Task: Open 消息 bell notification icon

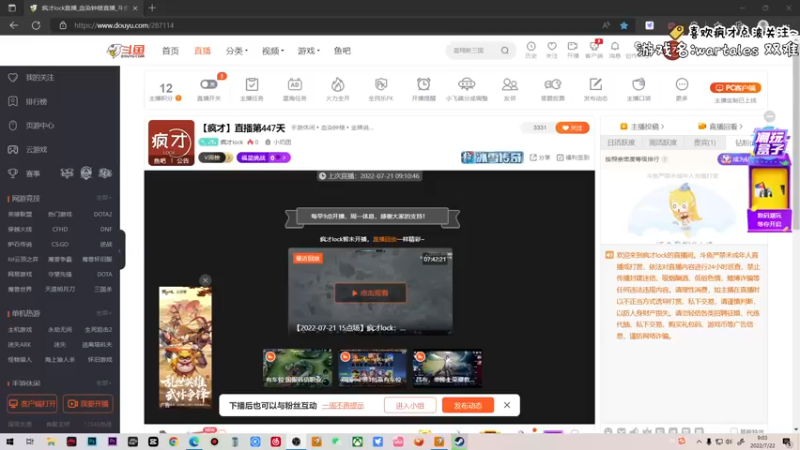Action: tap(615, 46)
